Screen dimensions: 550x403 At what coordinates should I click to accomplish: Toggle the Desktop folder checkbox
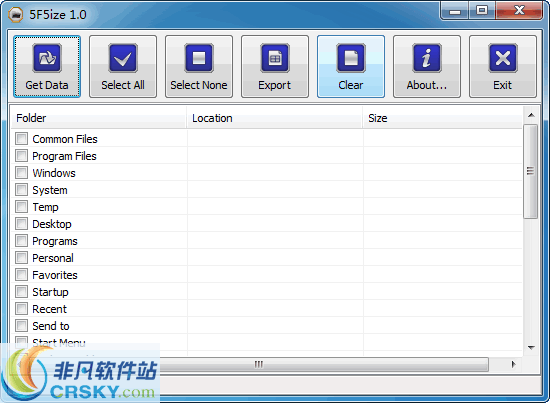[x=21, y=223]
